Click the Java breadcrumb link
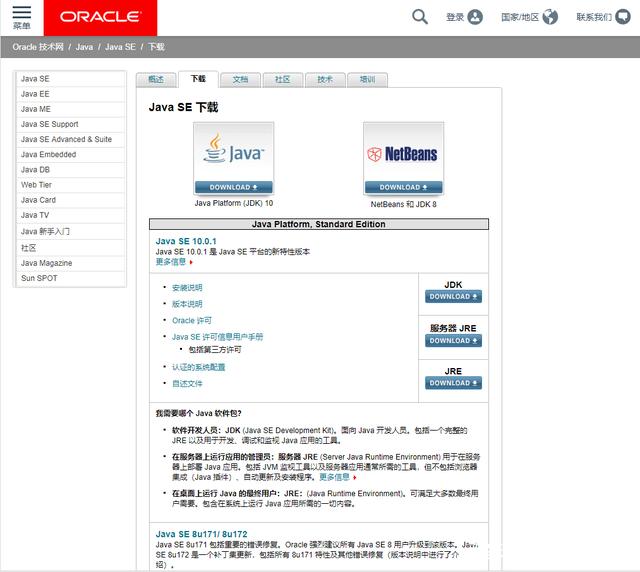The image size is (640, 572). [84, 47]
